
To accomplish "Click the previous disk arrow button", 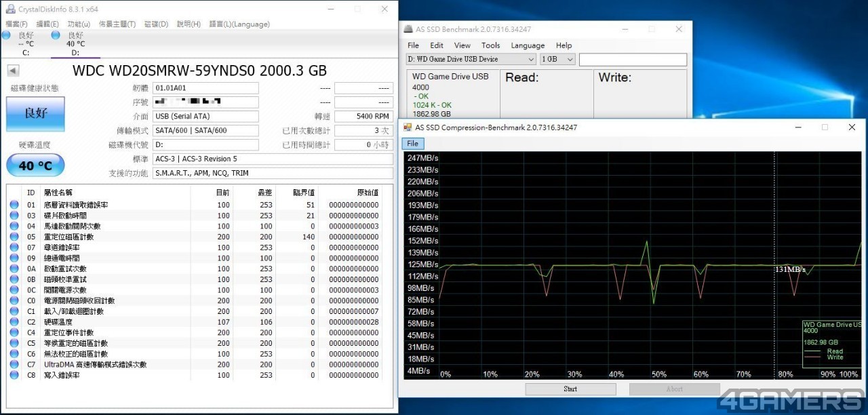I will [x=13, y=71].
